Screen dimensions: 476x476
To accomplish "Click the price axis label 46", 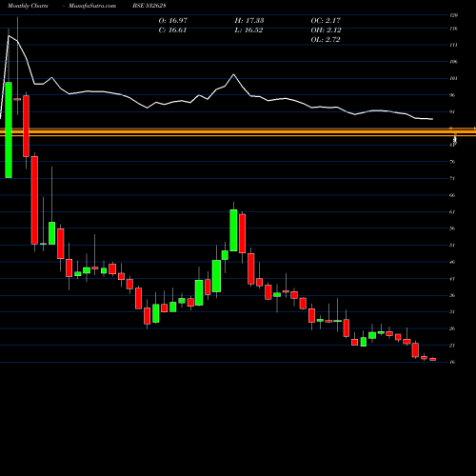I will [x=453, y=262].
